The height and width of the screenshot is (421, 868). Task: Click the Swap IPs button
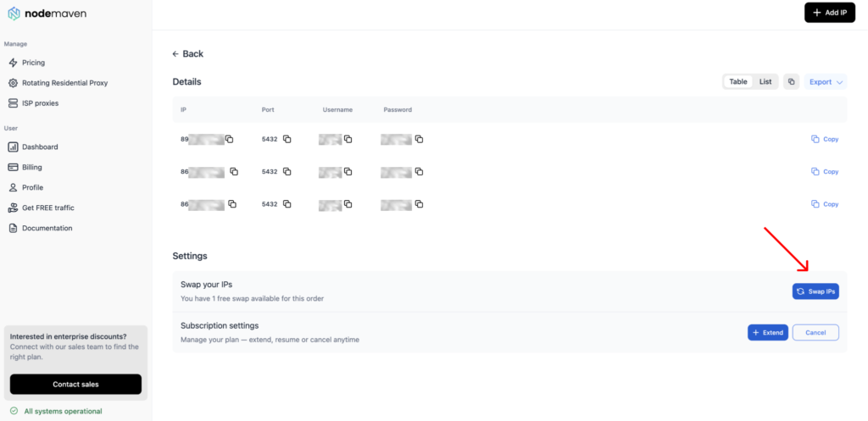pyautogui.click(x=815, y=291)
